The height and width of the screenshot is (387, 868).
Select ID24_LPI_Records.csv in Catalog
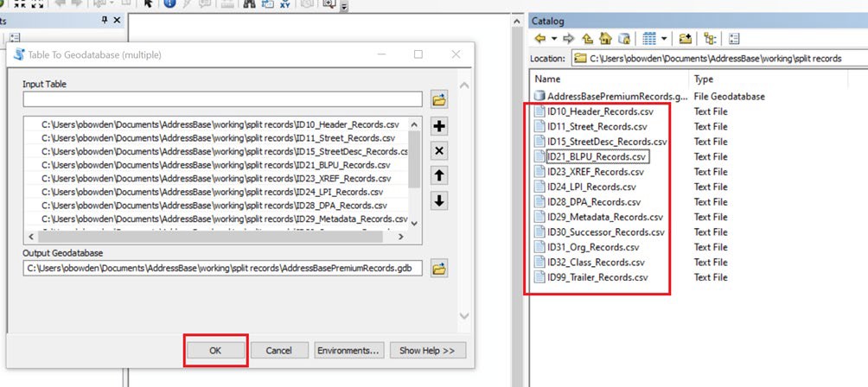(x=585, y=187)
